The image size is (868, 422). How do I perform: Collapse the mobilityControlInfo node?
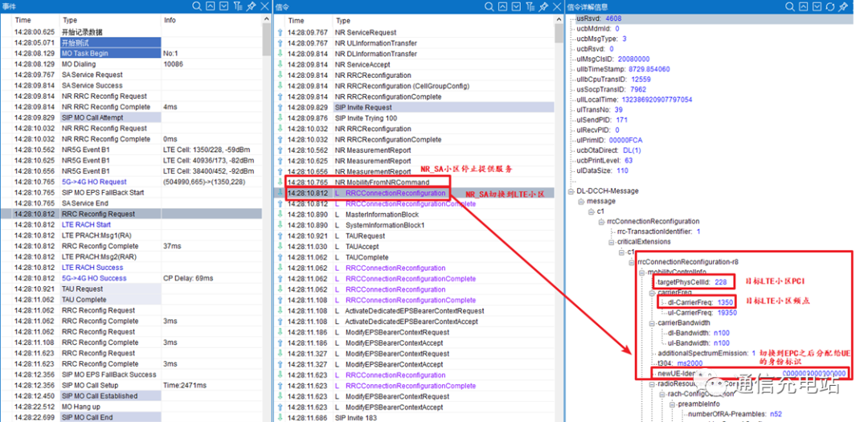[641, 272]
